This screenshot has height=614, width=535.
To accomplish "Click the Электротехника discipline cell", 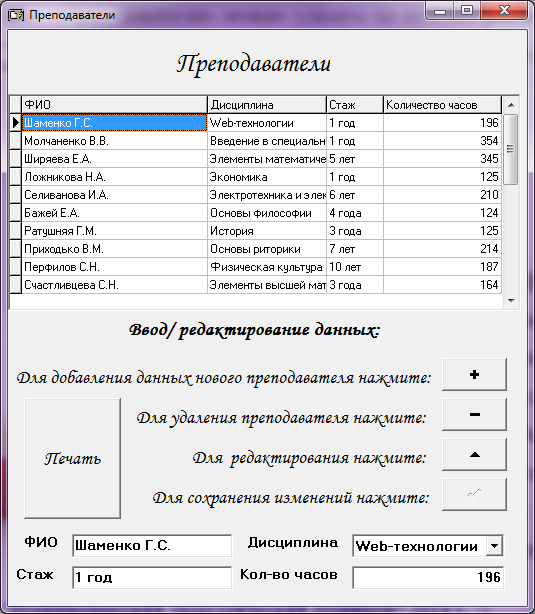I will [267, 195].
